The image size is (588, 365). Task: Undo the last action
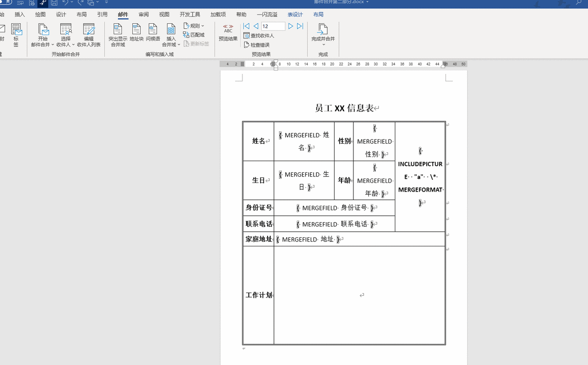tap(65, 3)
